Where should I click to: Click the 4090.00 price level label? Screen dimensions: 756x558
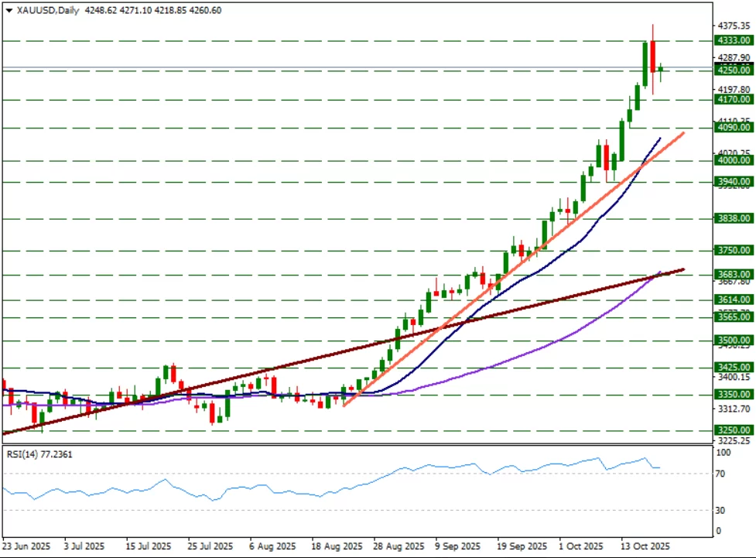732,128
